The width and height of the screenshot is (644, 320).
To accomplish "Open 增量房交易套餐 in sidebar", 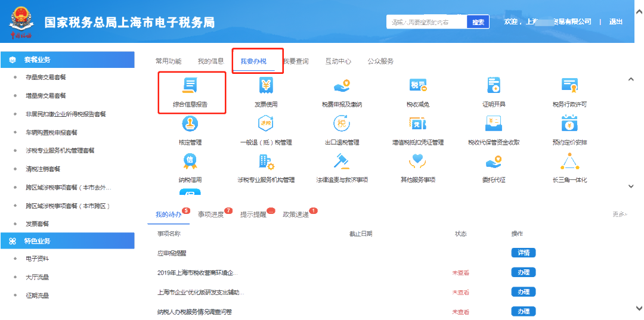I will point(45,96).
